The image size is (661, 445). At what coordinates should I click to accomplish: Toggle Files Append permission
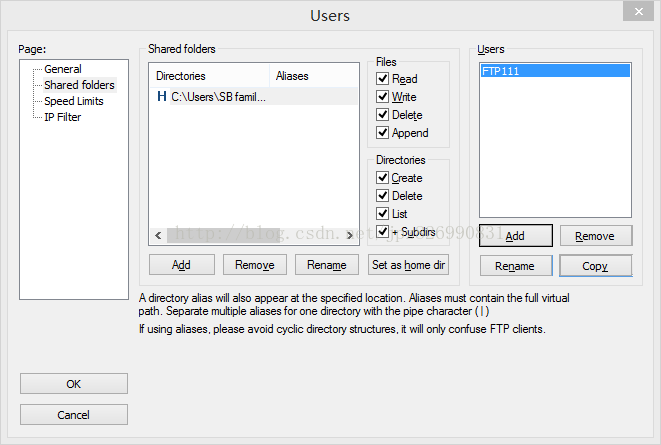point(382,133)
